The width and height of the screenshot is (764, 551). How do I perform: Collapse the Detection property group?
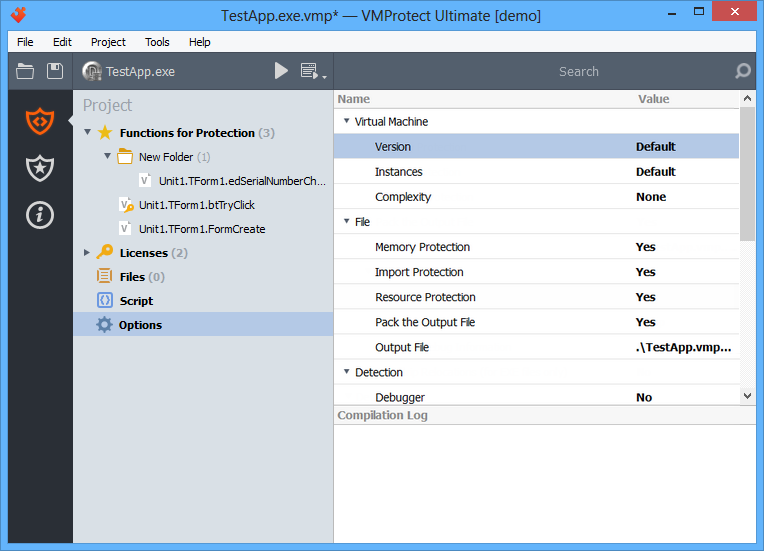tap(346, 372)
